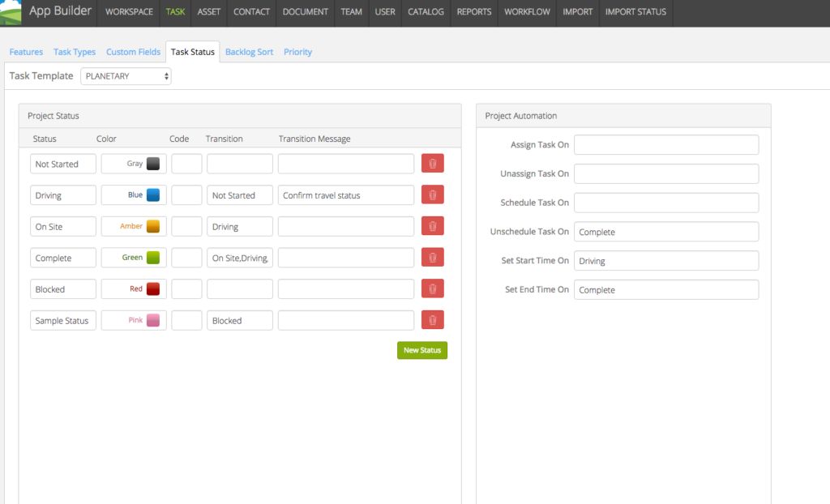Click the Unschedule Task On field

666,232
